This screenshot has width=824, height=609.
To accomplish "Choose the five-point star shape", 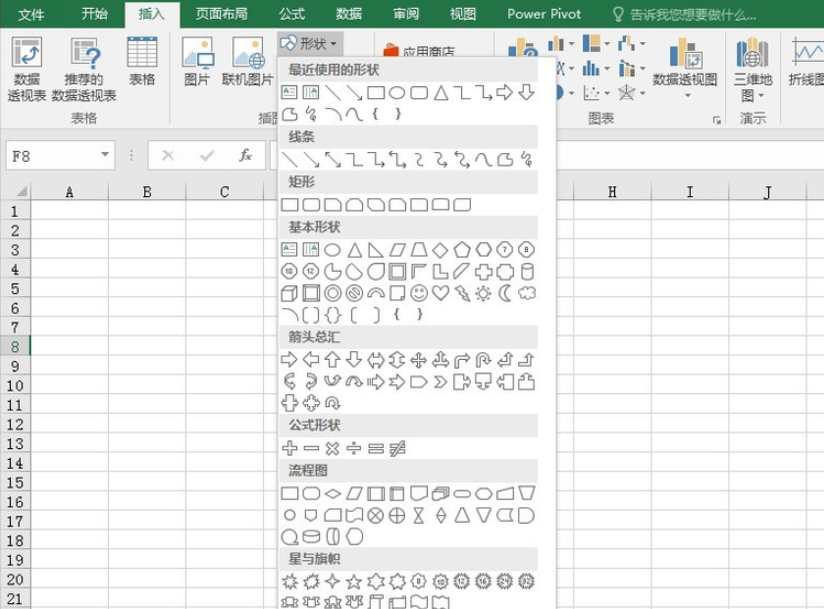I will click(x=354, y=581).
